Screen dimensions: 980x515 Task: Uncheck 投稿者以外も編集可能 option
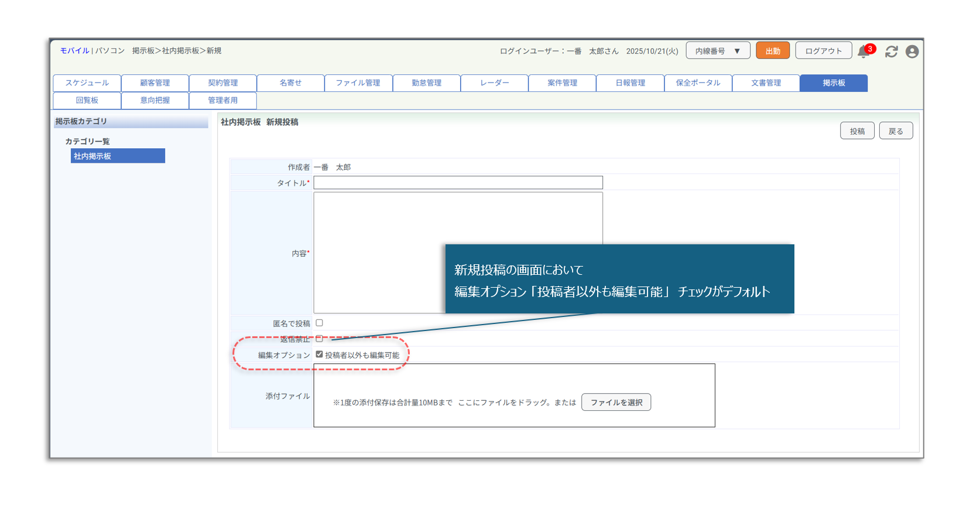tap(319, 354)
